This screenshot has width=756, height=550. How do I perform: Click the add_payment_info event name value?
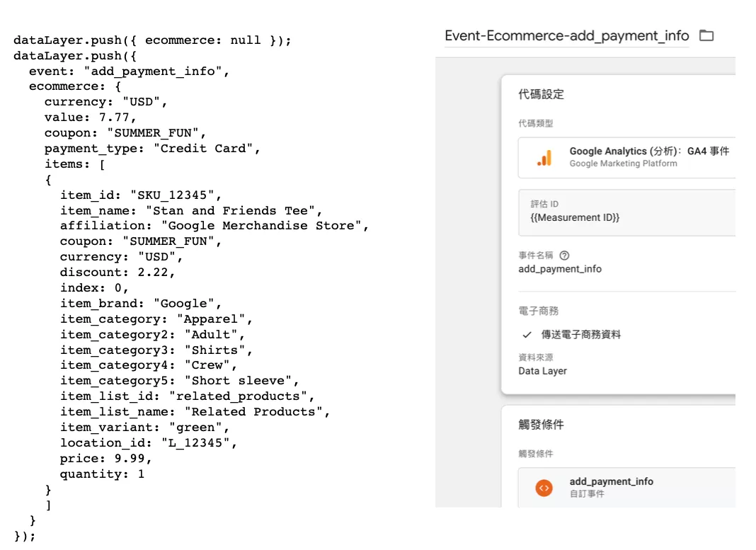(x=560, y=269)
